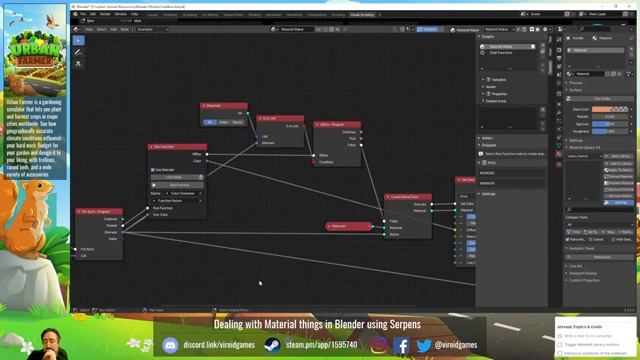This screenshot has height=360, width=640.
Task: Click the first Find panel text field
Action: [512, 173]
